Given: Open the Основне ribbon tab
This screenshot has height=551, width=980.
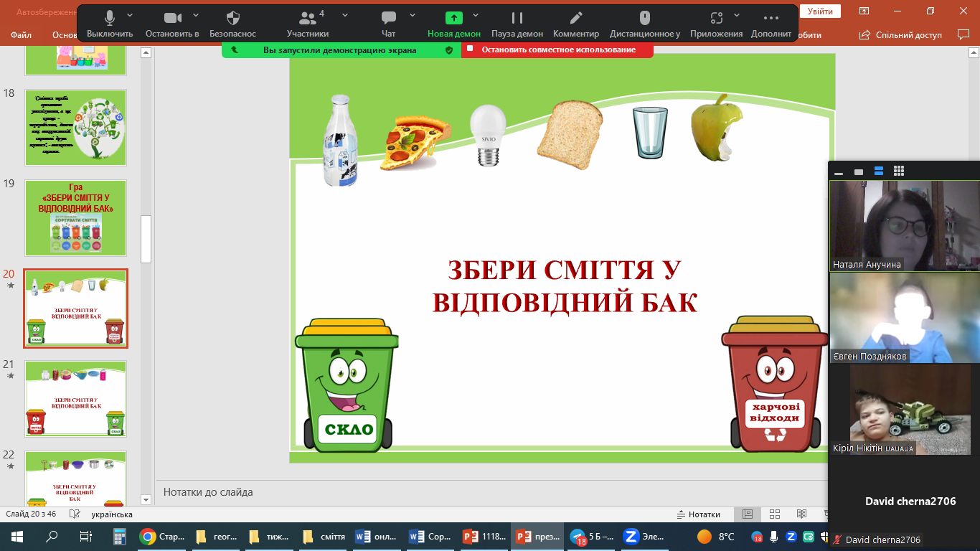Looking at the screenshot, I should (65, 34).
